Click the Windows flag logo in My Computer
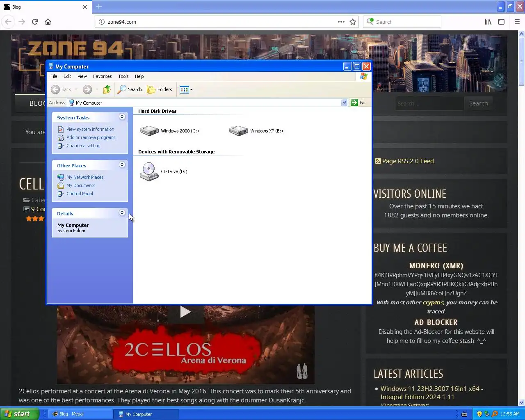Screen dimensions: 525x420 coord(364,76)
